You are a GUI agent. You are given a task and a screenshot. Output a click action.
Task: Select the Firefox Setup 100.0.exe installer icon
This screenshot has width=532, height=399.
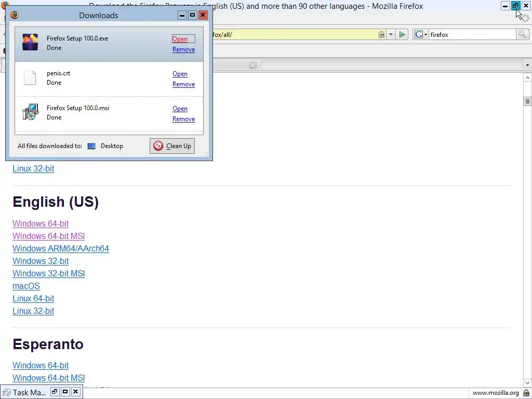(x=30, y=43)
